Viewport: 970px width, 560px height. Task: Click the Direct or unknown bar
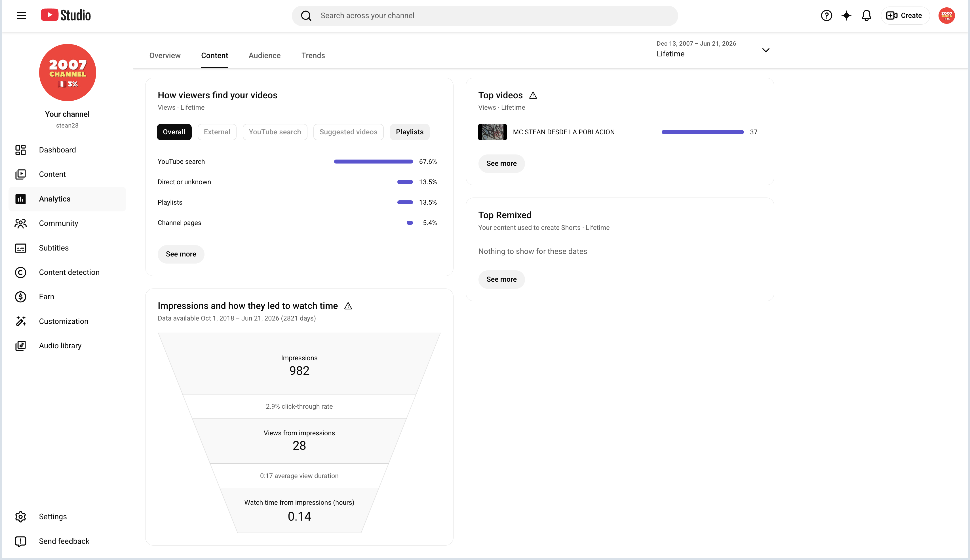click(405, 182)
